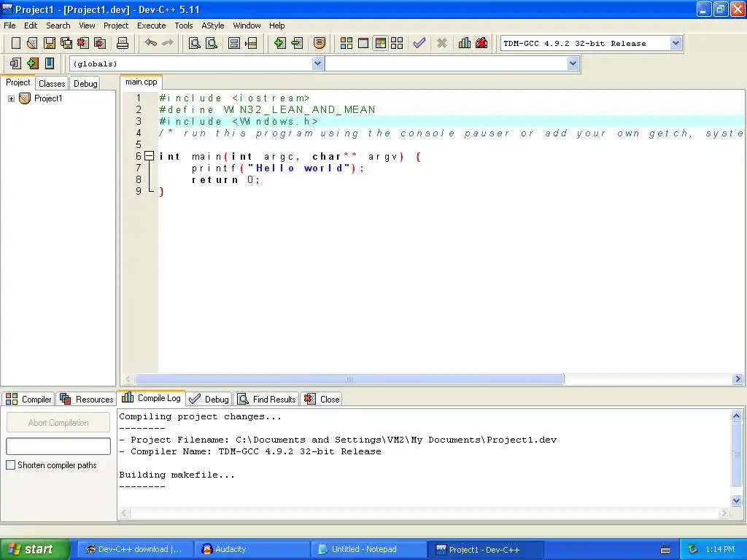Switch to Audacity in taskbar
This screenshot has width=747, height=560.
coord(252,549)
